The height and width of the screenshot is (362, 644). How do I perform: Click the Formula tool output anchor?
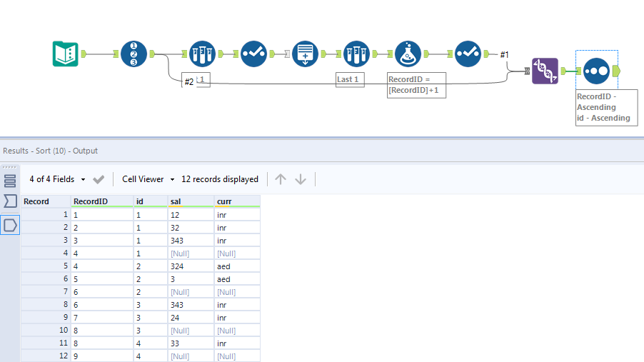pyautogui.click(x=426, y=54)
